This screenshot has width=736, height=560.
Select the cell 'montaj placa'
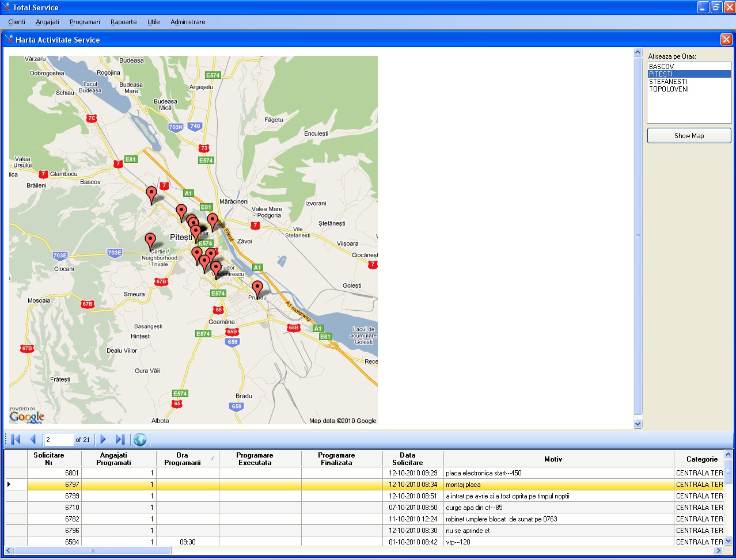(559, 485)
